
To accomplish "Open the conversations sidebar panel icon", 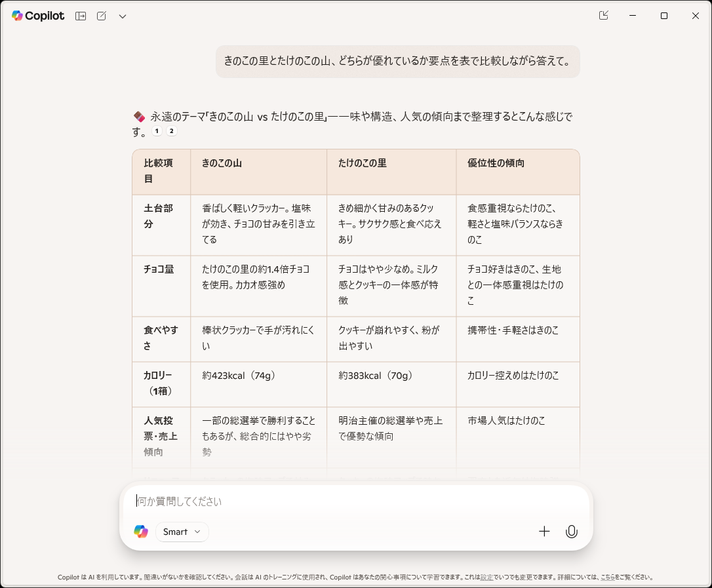I will (80, 16).
